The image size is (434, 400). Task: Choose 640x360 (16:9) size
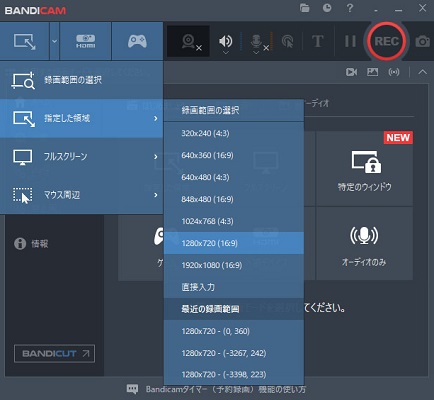234,155
